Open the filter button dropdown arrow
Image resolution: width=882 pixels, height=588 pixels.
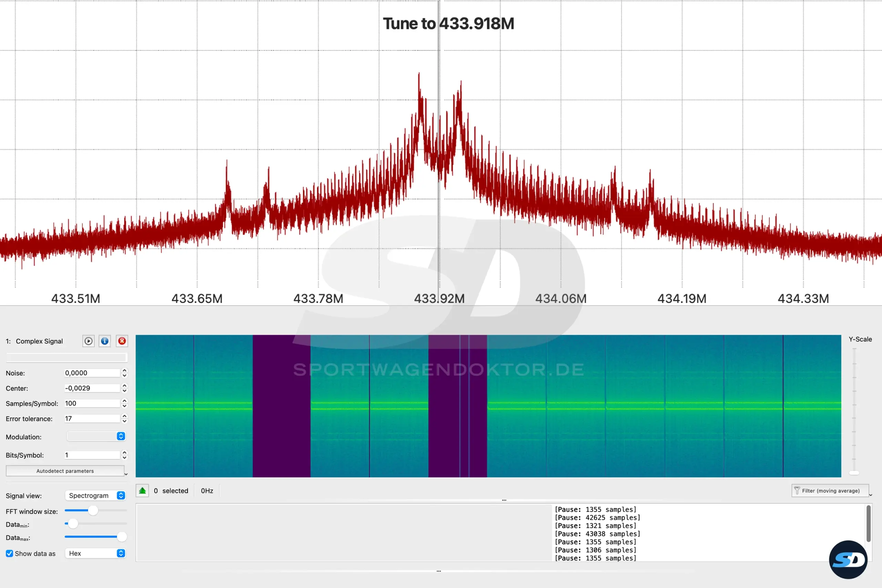871,495
